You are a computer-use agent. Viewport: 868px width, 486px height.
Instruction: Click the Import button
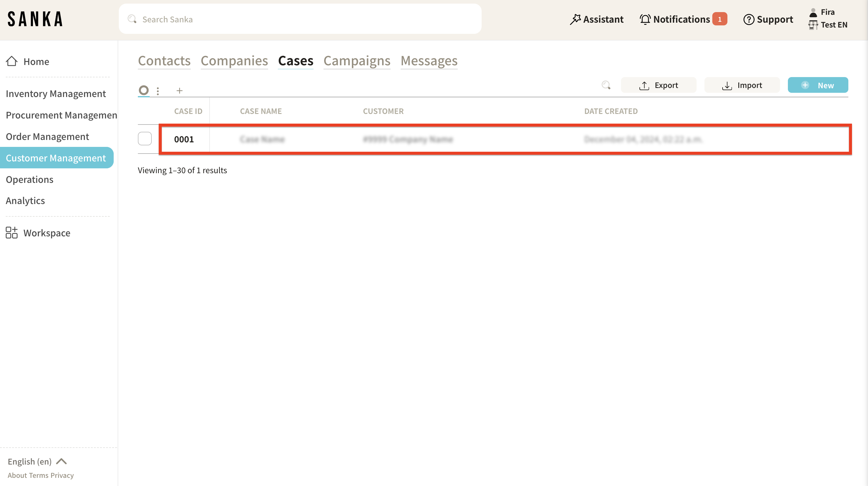pyautogui.click(x=742, y=85)
